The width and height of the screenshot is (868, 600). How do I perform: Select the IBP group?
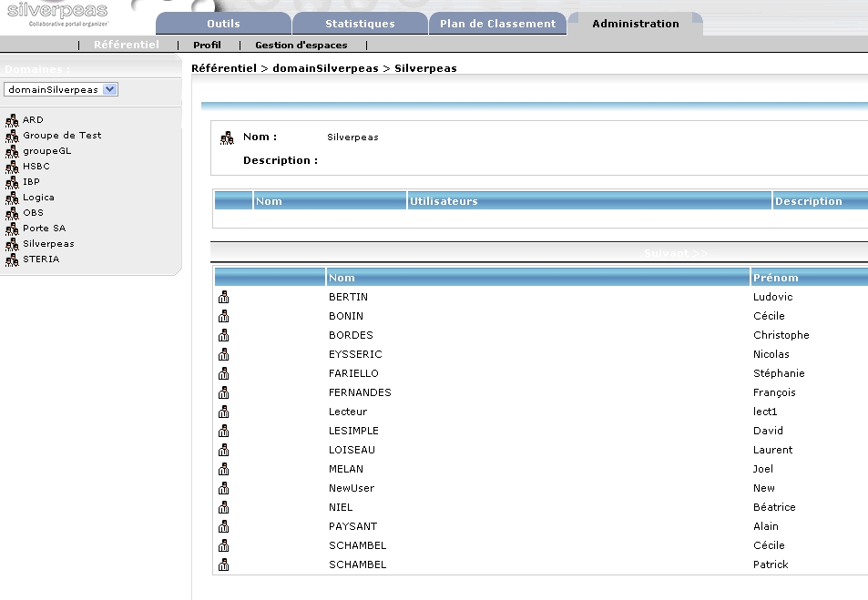pos(31,181)
